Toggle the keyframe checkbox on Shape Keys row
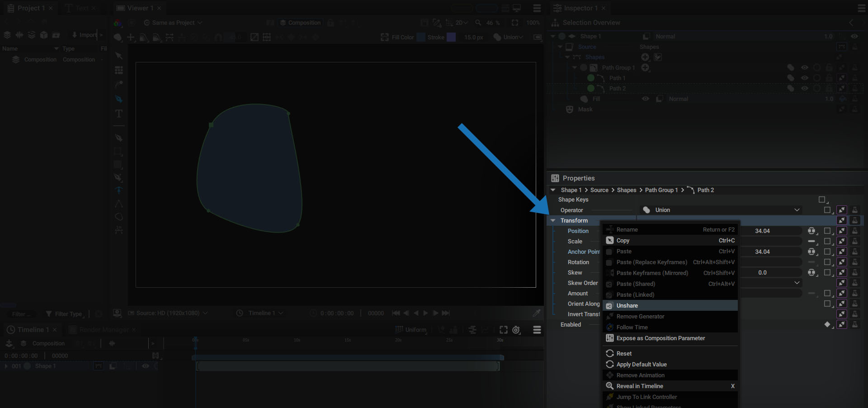 [822, 199]
